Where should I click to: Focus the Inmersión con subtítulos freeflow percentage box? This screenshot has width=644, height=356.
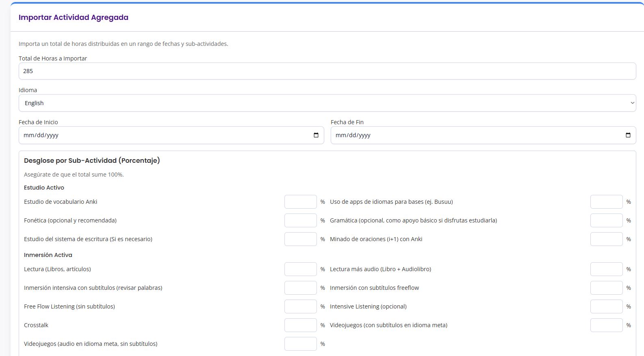pyautogui.click(x=606, y=288)
